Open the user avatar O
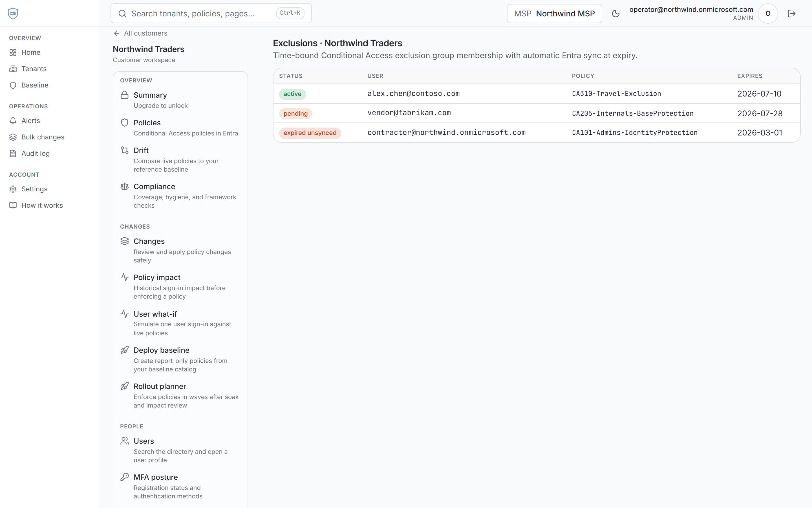 [768, 14]
